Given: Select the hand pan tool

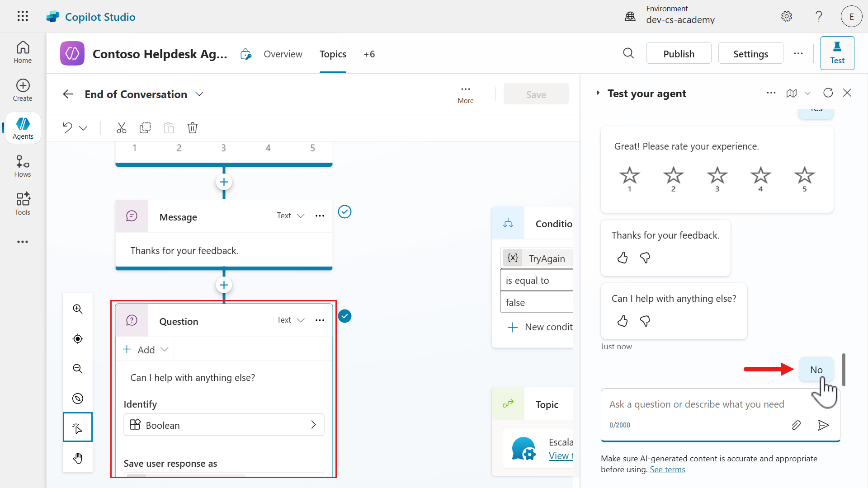Looking at the screenshot, I should tap(78, 458).
